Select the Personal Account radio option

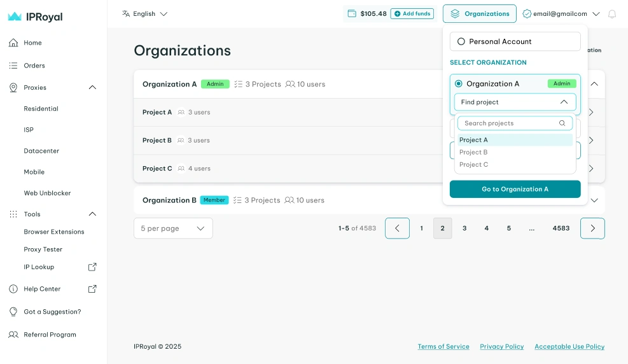pos(461,41)
